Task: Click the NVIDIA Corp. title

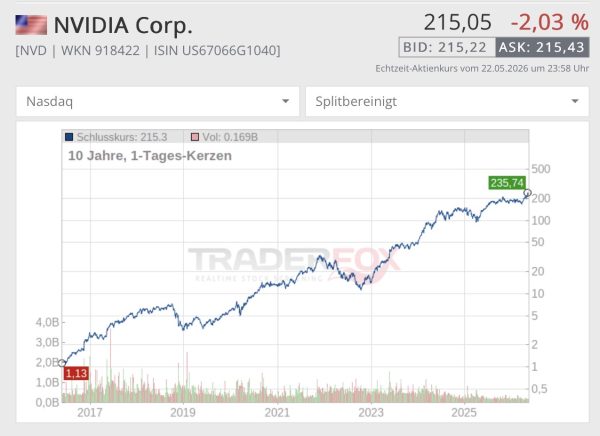Action: click(123, 25)
